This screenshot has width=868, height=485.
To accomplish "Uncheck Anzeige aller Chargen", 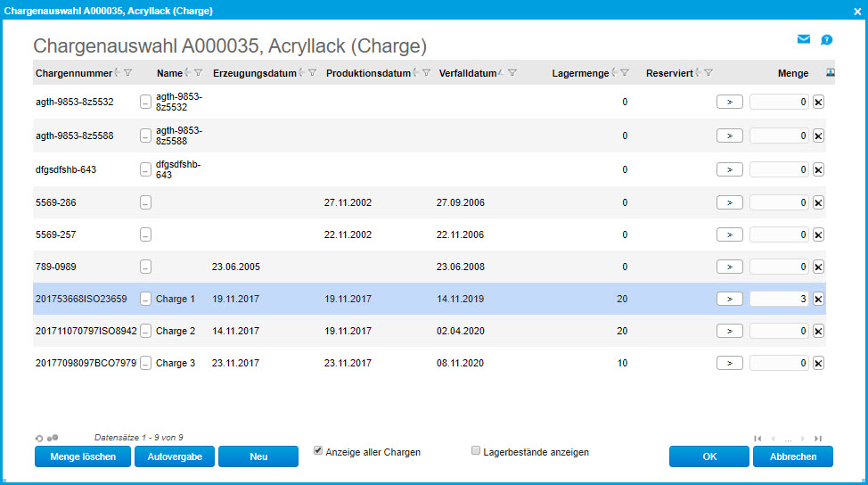I will click(x=318, y=450).
